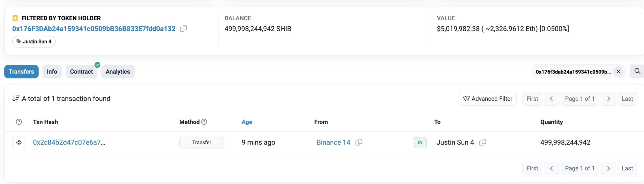Click the search magnifier icon

coord(637,71)
